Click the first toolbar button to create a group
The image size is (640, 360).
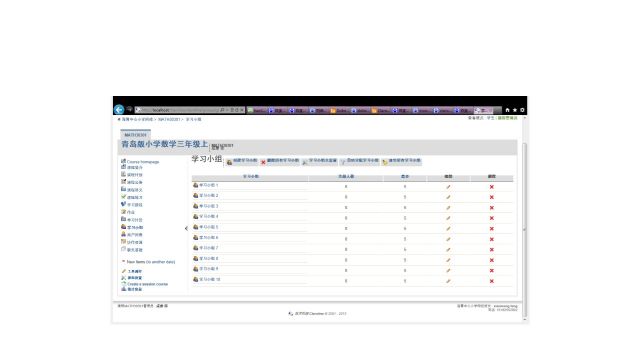(x=242, y=161)
